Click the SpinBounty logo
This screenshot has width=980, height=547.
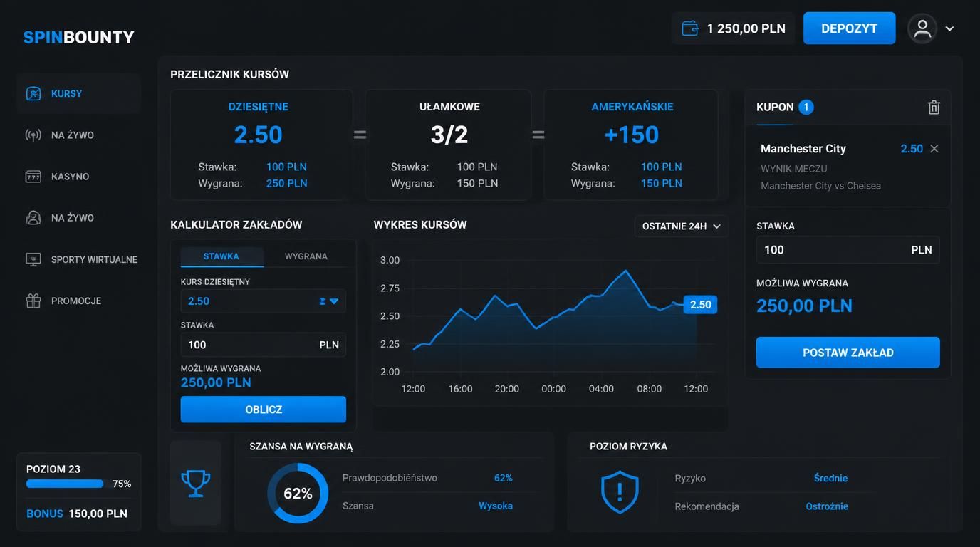pyautogui.click(x=79, y=37)
